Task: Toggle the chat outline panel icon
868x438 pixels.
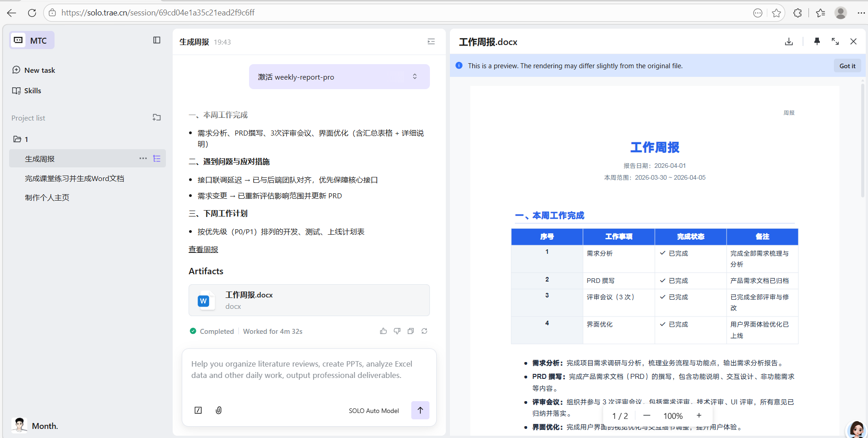Action: coord(431,42)
